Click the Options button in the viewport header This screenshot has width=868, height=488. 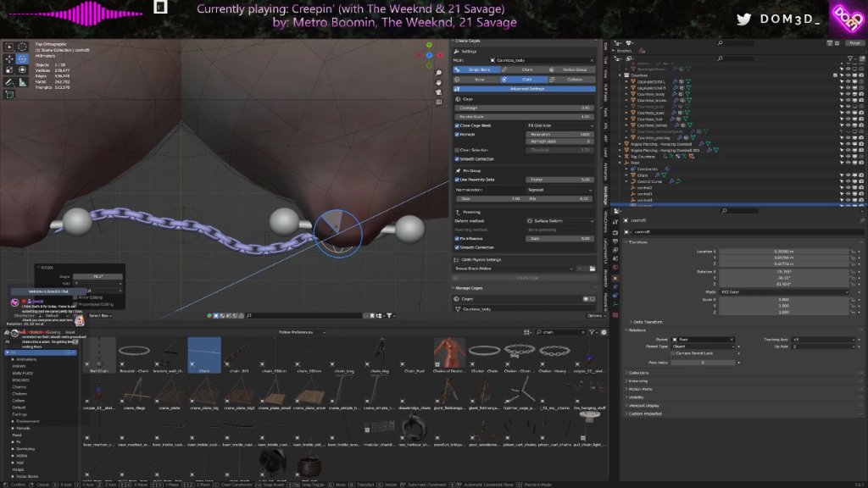594,315
